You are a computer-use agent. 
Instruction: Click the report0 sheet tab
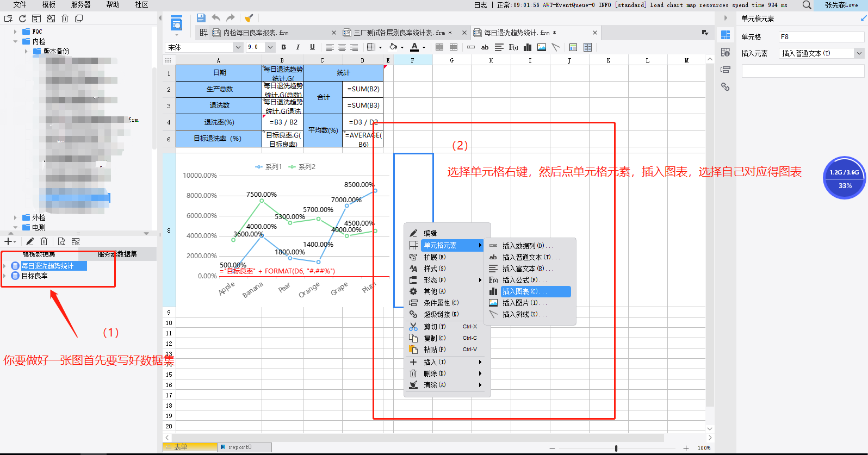pyautogui.click(x=245, y=447)
